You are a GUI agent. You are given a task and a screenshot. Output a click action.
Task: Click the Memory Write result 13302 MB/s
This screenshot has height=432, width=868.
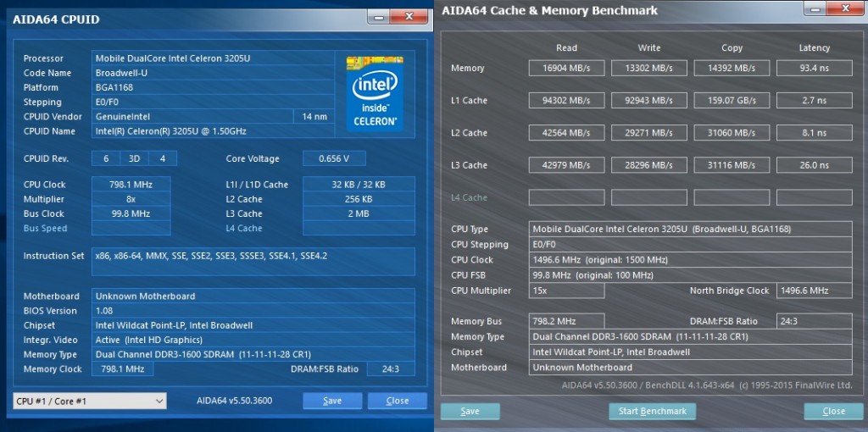pos(648,68)
